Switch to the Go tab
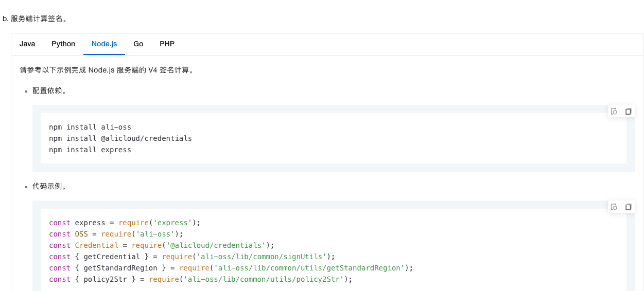644x291 pixels. [x=138, y=44]
